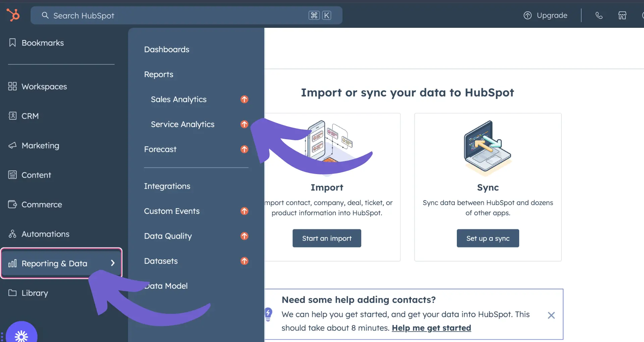Open Custom Events
Image resolution: width=644 pixels, height=342 pixels.
coord(172,211)
